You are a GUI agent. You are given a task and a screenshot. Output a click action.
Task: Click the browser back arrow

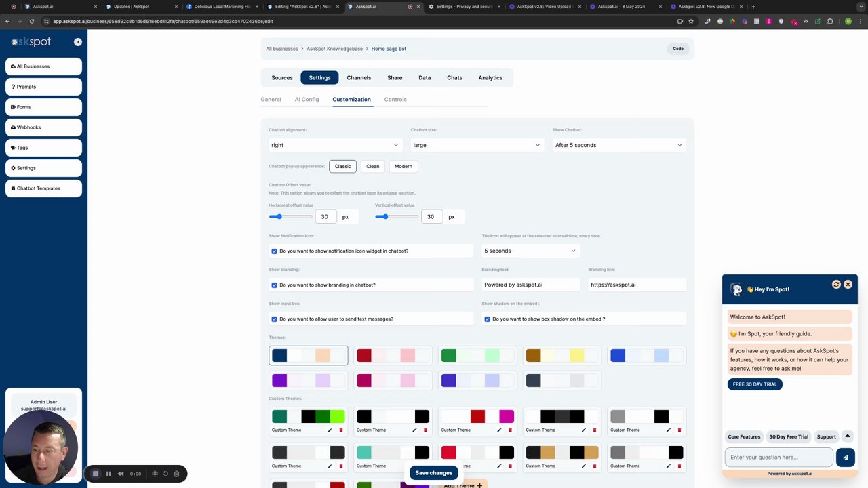click(7, 21)
